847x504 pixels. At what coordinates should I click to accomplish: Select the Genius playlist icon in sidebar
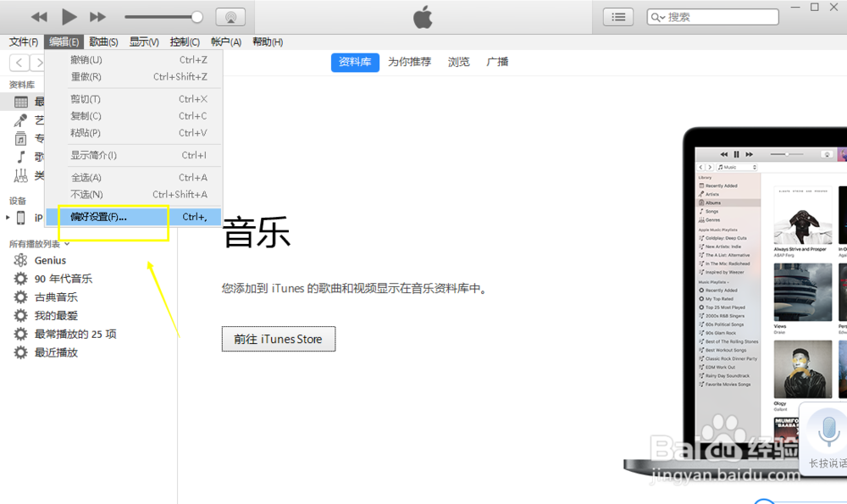tap(21, 260)
